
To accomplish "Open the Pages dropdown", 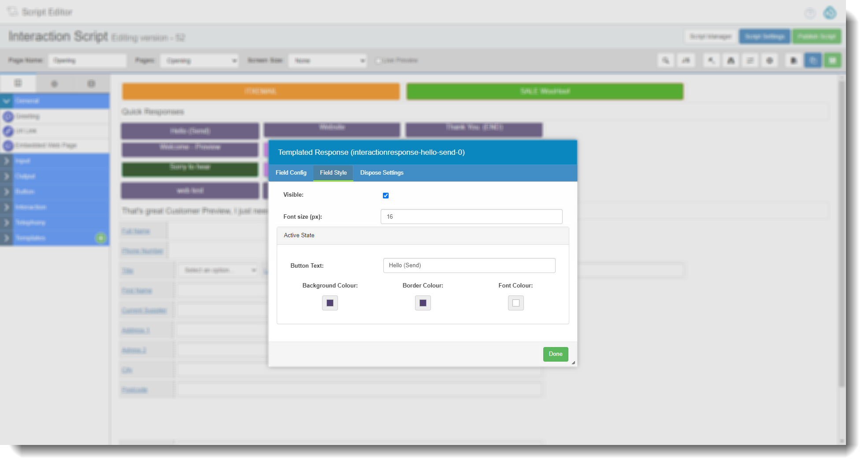I will coord(200,60).
